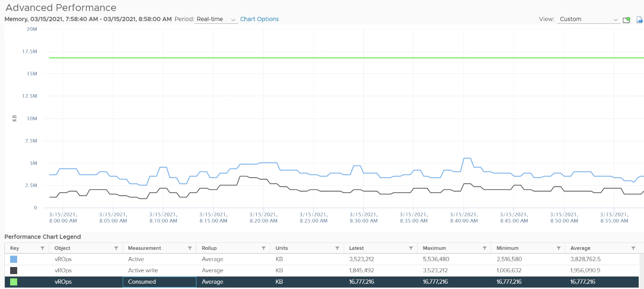Select the Consumed measurement cell
The image size is (644, 289).
click(159, 282)
